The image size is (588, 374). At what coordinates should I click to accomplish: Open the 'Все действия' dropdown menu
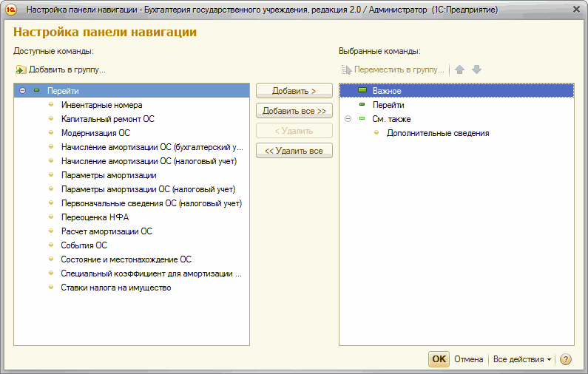coord(522,359)
